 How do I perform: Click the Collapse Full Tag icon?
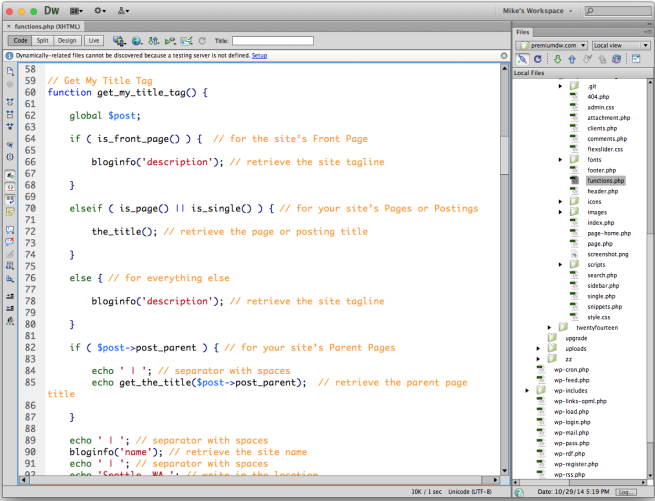tap(10, 102)
